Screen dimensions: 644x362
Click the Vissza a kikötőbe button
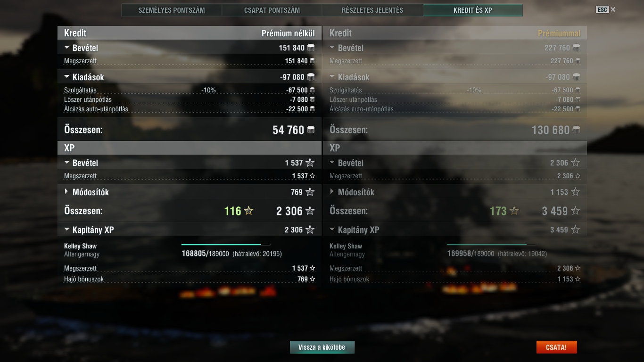click(322, 347)
